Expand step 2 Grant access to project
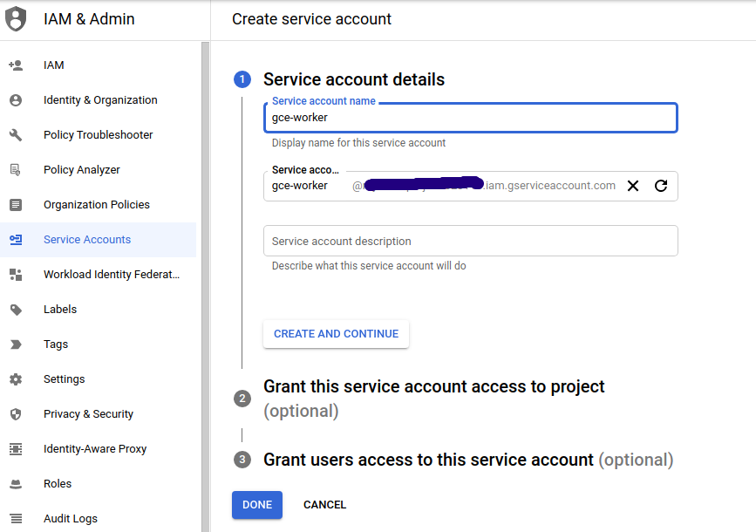Image resolution: width=756 pixels, height=532 pixels. (433, 399)
